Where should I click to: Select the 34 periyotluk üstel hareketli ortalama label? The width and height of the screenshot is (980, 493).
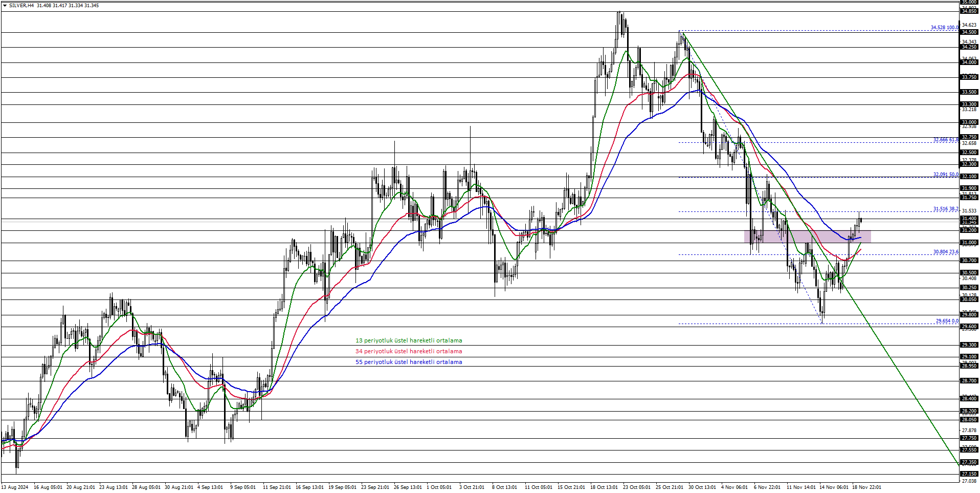click(409, 351)
